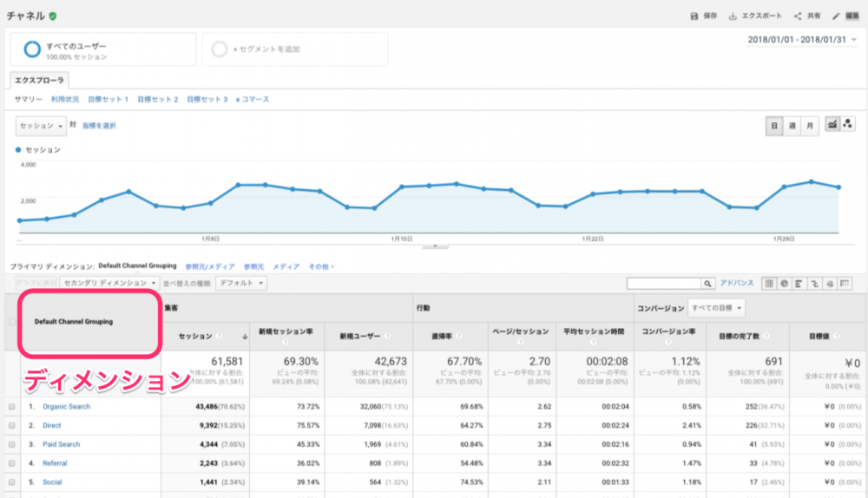This screenshot has height=498, width=868.
Task: Select the 利用状況 sub-tab
Action: (65, 100)
